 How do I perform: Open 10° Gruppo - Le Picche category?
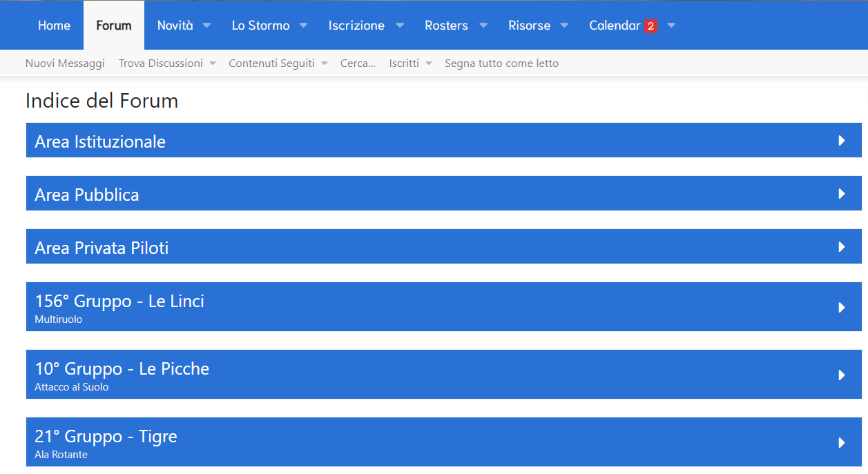coord(122,368)
